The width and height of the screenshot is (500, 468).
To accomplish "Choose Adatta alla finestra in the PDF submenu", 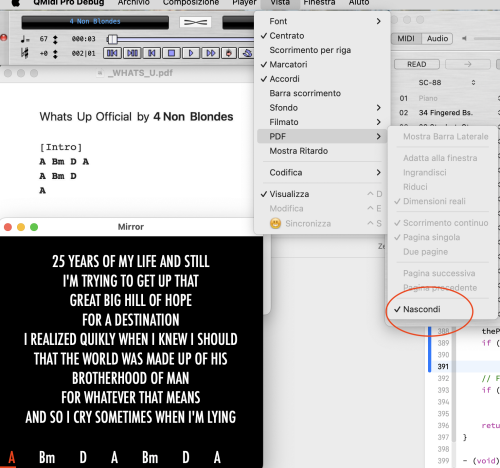I will coord(441,158).
